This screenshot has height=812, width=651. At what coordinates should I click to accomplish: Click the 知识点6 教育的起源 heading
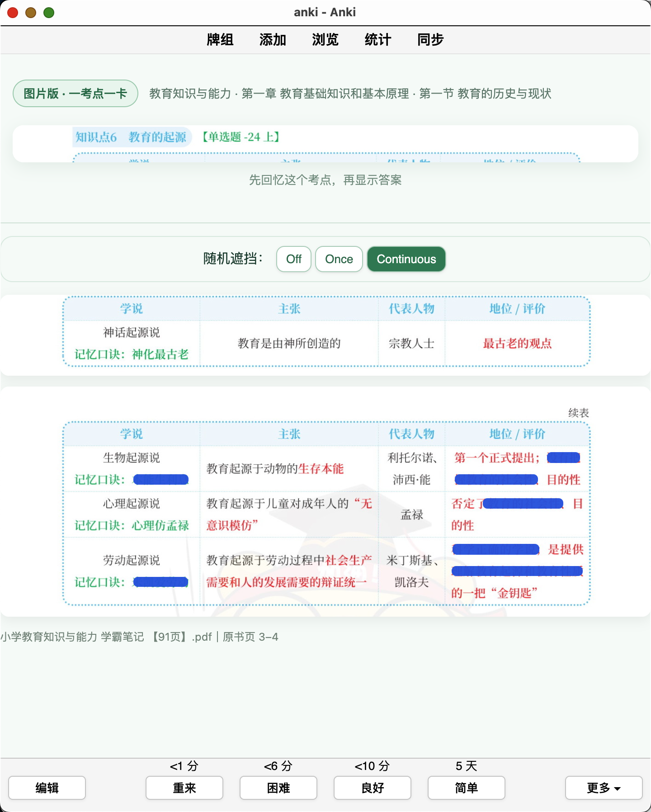pyautogui.click(x=131, y=137)
